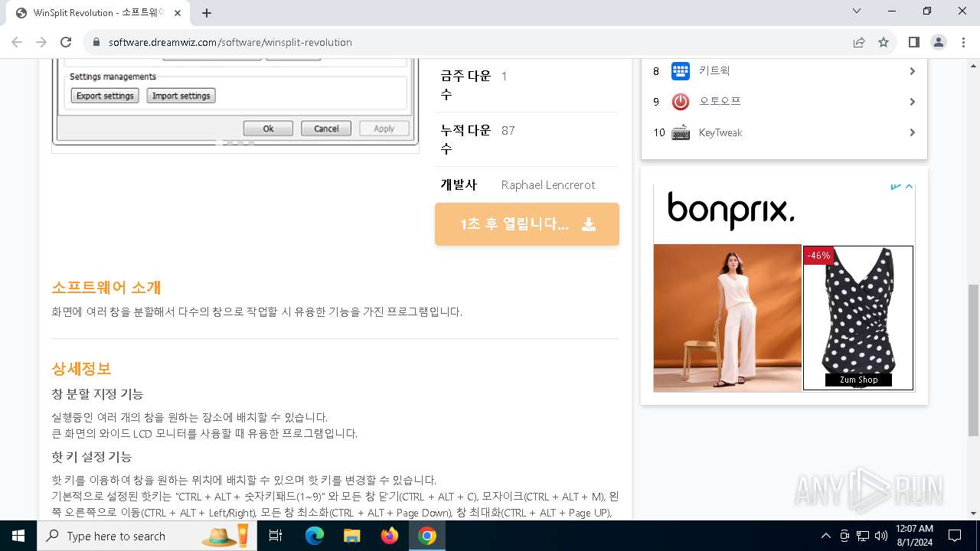This screenshot has height=551, width=980.
Task: Select the WinSplit Revolution browser tab
Action: [x=98, y=13]
